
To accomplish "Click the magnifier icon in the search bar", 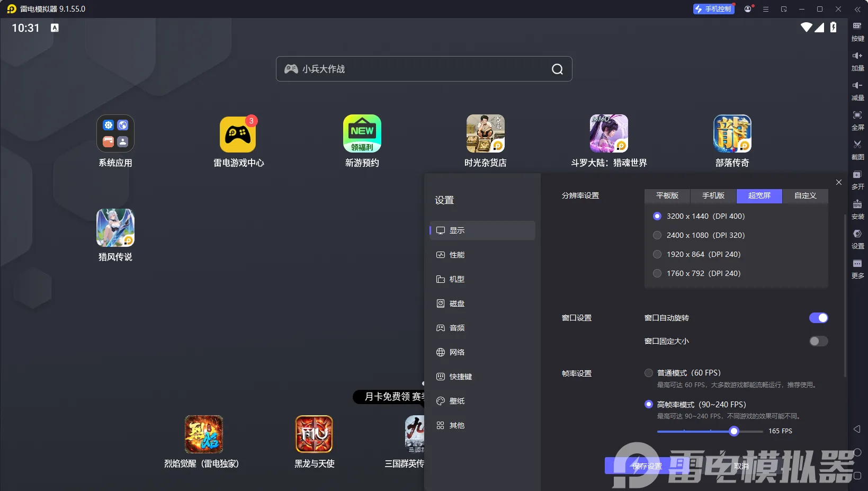I will (557, 69).
